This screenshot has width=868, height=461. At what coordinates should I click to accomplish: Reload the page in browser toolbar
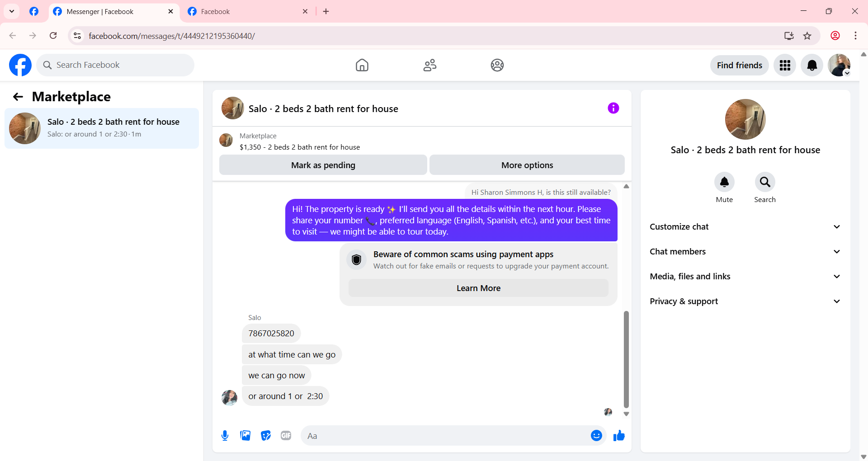pos(53,36)
